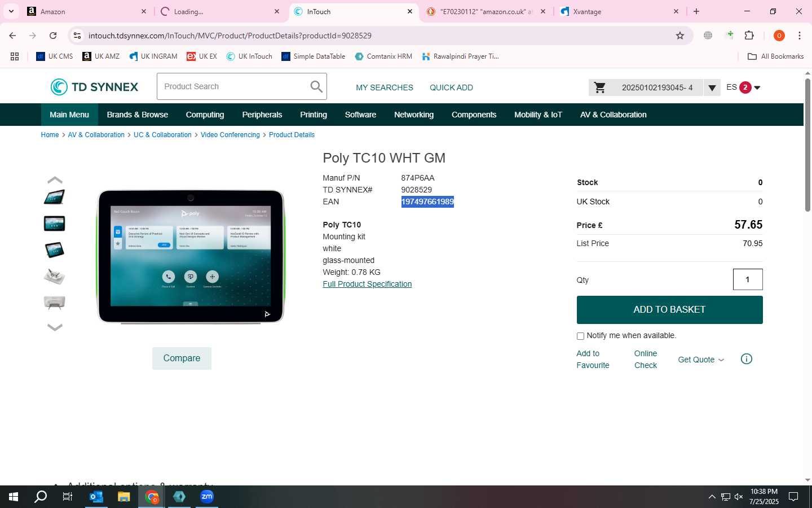Click the ADD TO BASKET button
The width and height of the screenshot is (812, 508).
(669, 310)
